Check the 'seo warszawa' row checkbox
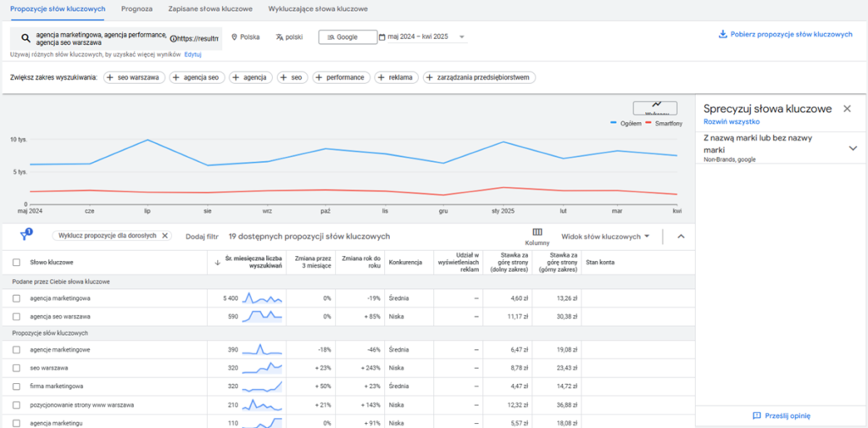The image size is (868, 428). [16, 368]
